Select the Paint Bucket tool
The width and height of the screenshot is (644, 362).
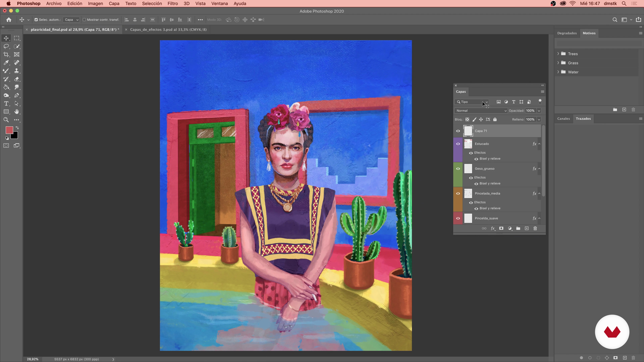click(6, 87)
